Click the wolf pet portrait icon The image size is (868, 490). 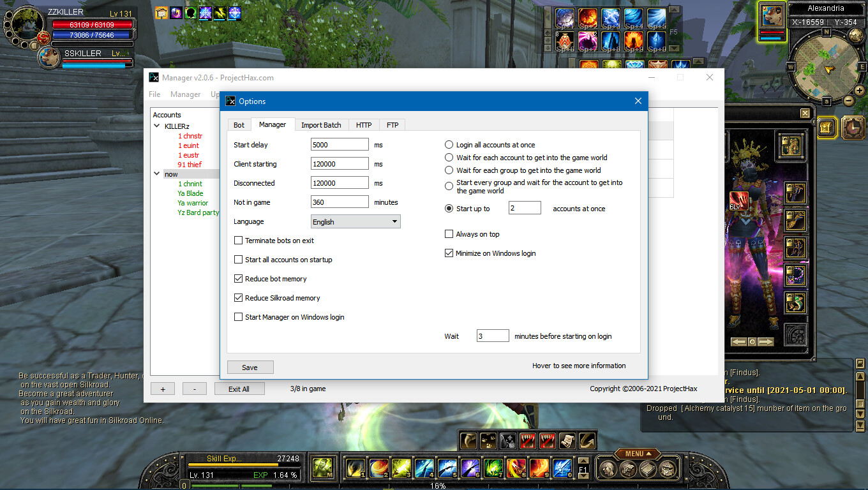[49, 58]
